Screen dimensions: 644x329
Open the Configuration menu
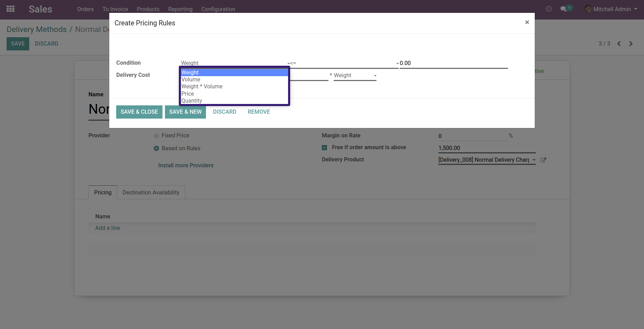point(218,9)
